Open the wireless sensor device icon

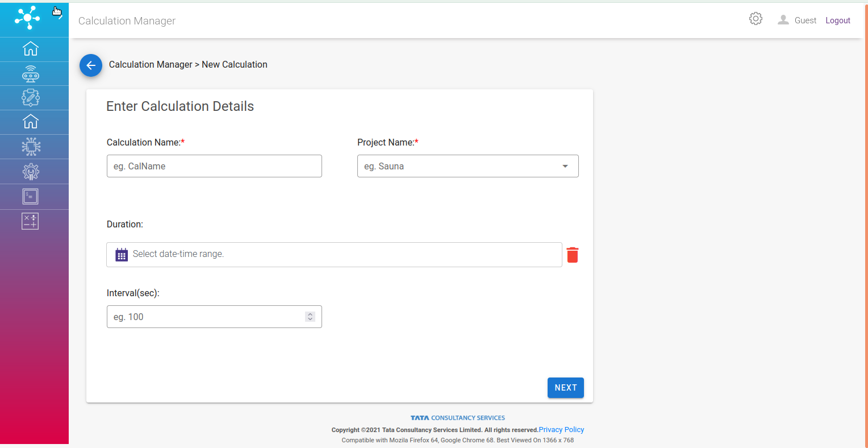point(31,74)
